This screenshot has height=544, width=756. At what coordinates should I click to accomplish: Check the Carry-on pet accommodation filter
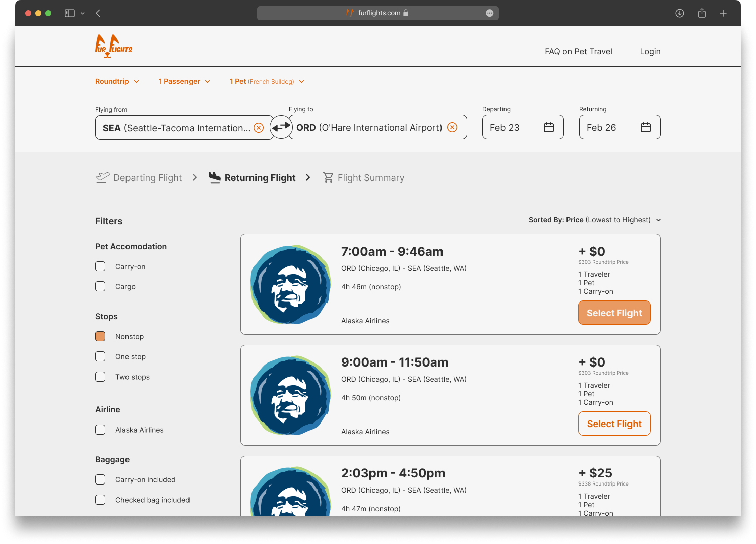click(x=100, y=266)
